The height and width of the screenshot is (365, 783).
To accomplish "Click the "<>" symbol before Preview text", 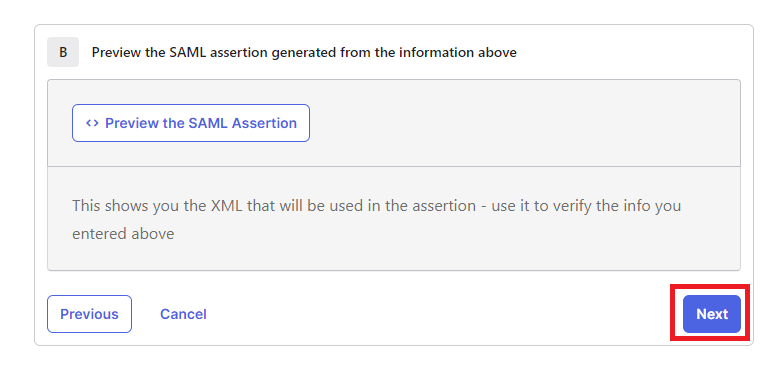I will (x=92, y=123).
